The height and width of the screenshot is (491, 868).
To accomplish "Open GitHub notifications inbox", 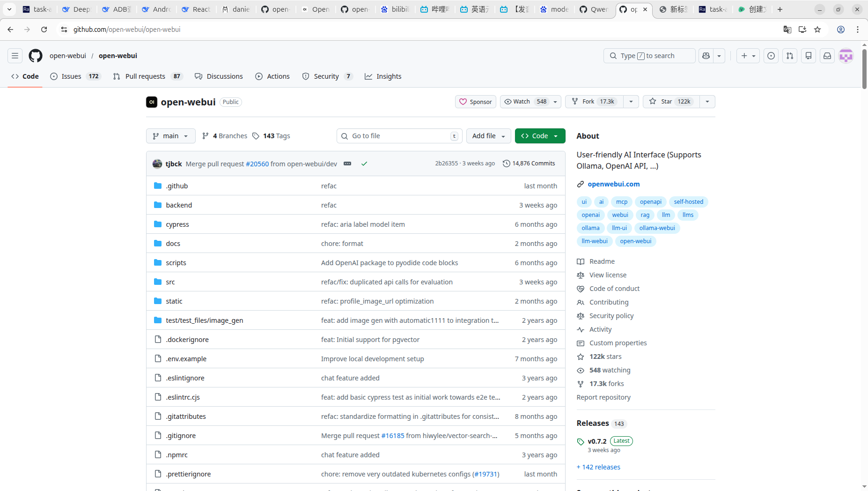I will pos(827,56).
